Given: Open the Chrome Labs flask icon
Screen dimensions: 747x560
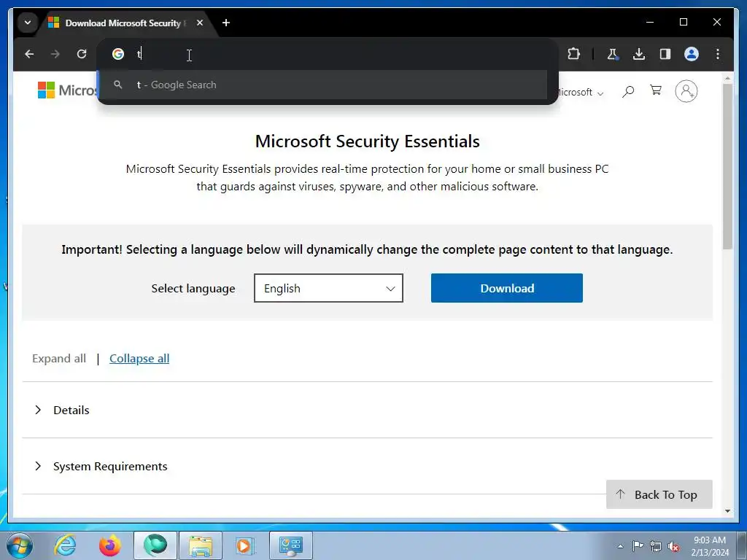Looking at the screenshot, I should coord(612,54).
